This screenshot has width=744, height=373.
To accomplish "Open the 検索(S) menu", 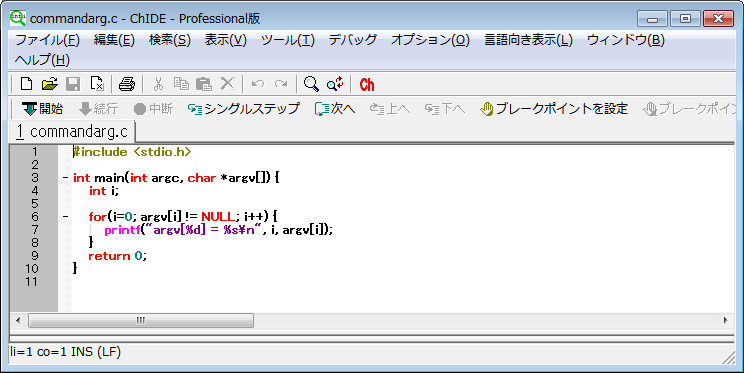I will 169,40.
